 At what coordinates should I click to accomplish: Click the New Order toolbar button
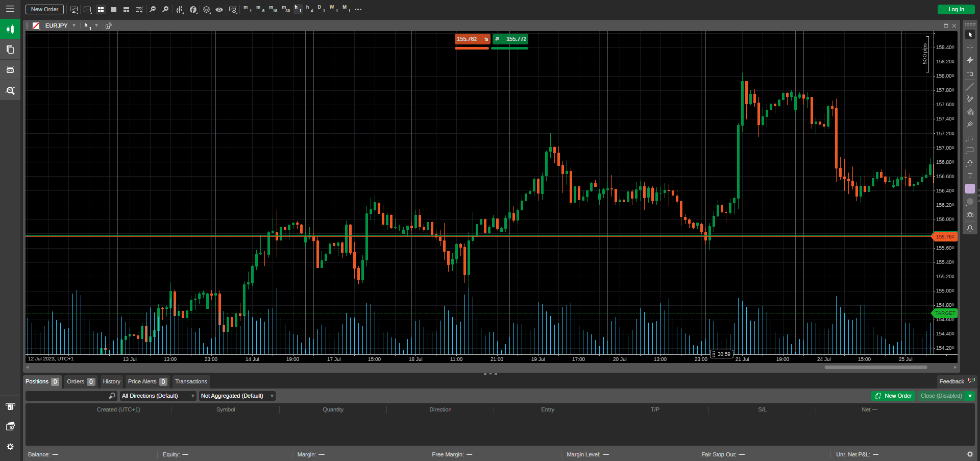coord(44,9)
